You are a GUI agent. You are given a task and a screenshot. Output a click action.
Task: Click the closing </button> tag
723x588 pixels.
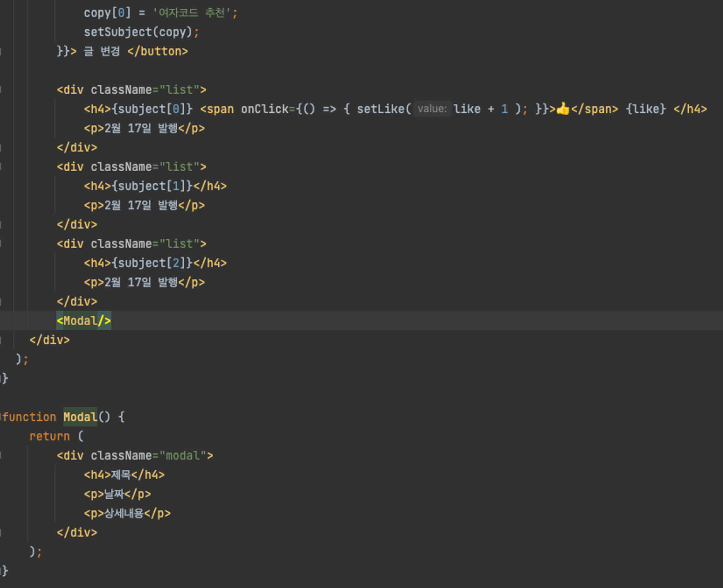(158, 51)
